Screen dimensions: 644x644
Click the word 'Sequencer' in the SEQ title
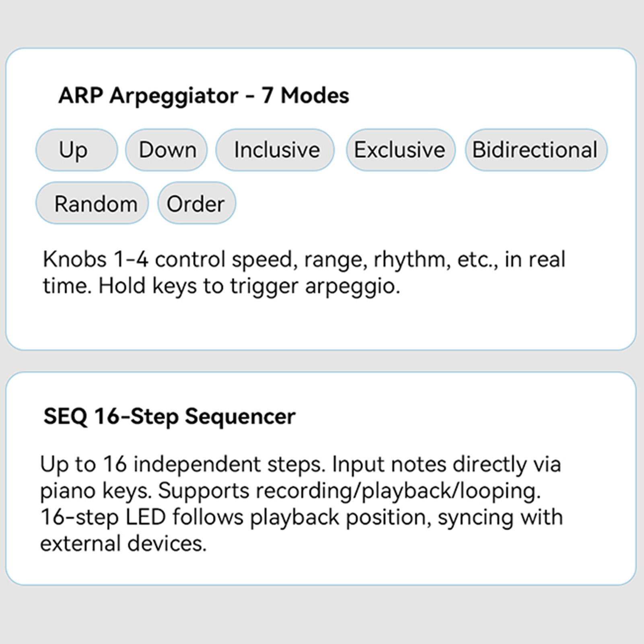pos(240,417)
